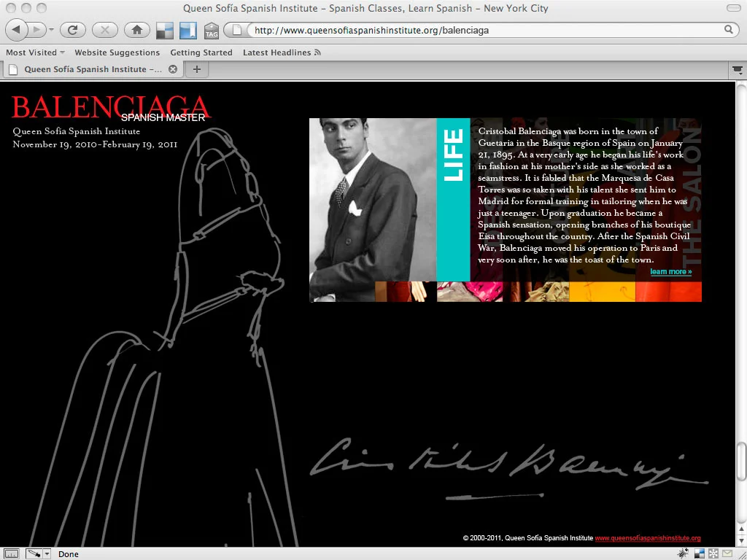
Task: Stop loading the page
Action: [x=104, y=30]
